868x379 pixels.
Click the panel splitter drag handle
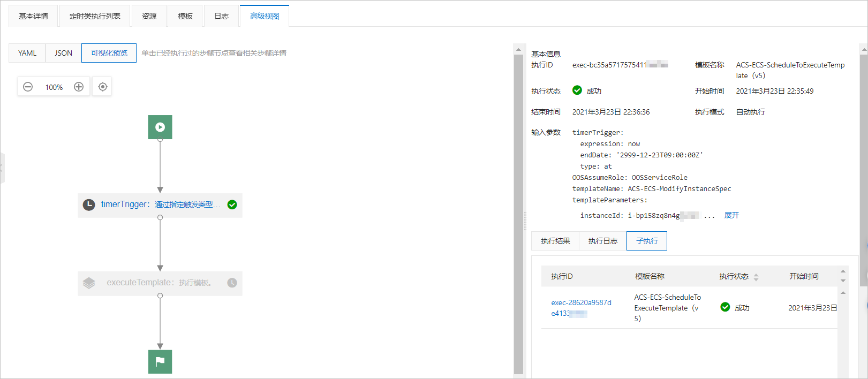point(525,221)
